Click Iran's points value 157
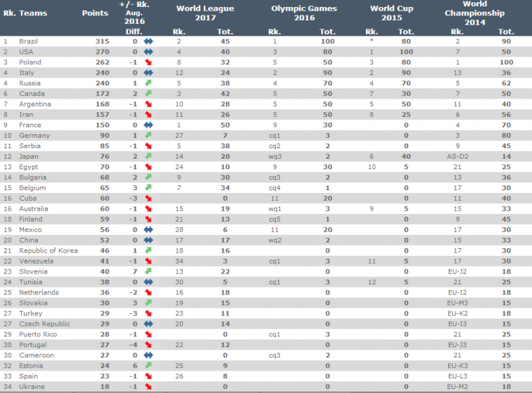This screenshot has width=532, height=393. pos(102,115)
